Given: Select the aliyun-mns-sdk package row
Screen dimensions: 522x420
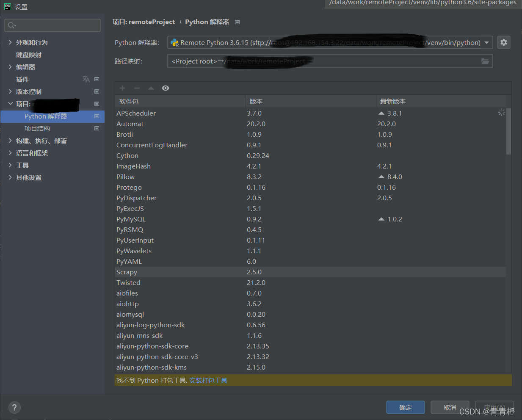Looking at the screenshot, I should tap(310, 335).
